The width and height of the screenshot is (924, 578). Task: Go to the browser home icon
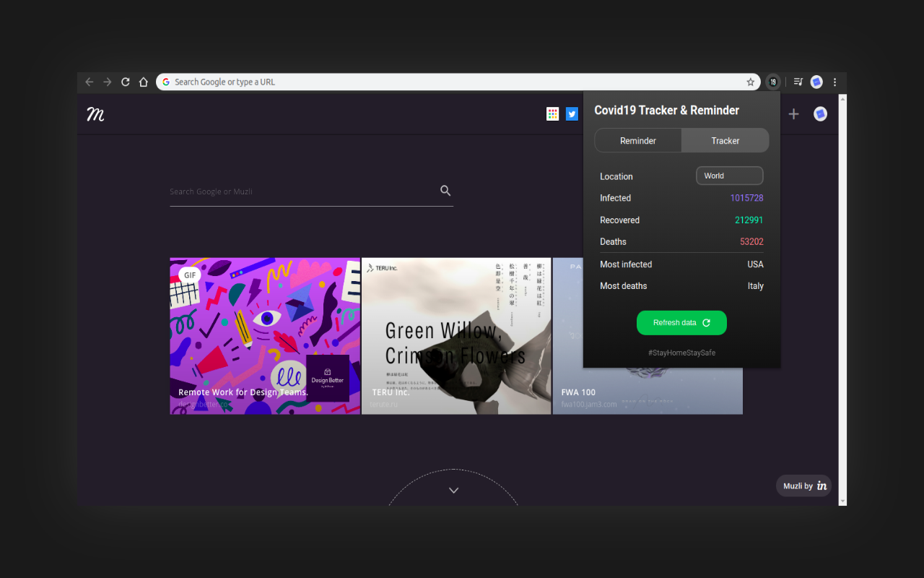point(144,82)
